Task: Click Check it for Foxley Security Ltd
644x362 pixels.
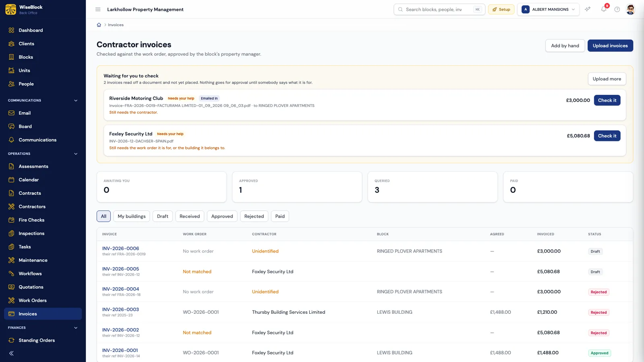Action: (607, 136)
